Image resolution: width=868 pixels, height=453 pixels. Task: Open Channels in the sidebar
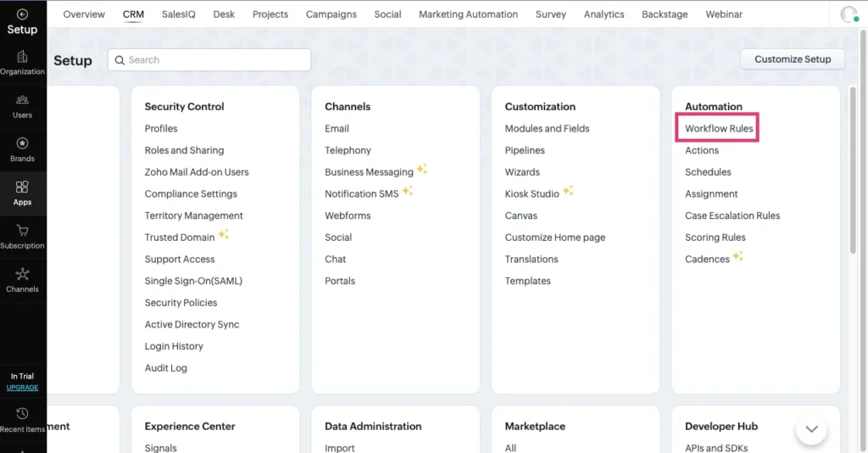click(22, 280)
